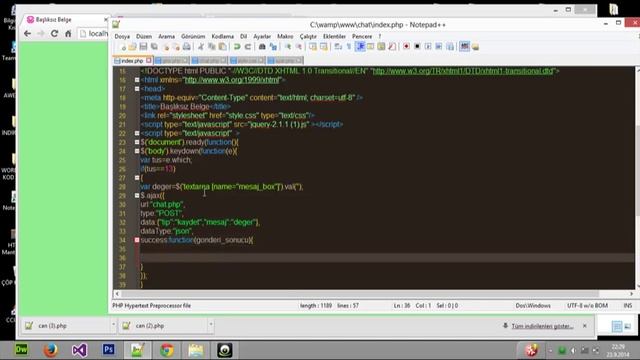
Task: Toggle the Show All Characters icon
Action: tap(349, 47)
